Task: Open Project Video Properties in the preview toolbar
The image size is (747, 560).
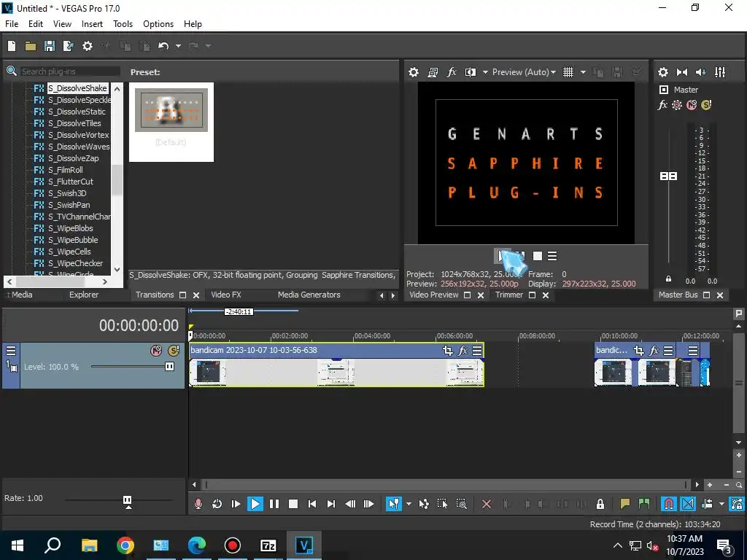Action: pyautogui.click(x=414, y=72)
